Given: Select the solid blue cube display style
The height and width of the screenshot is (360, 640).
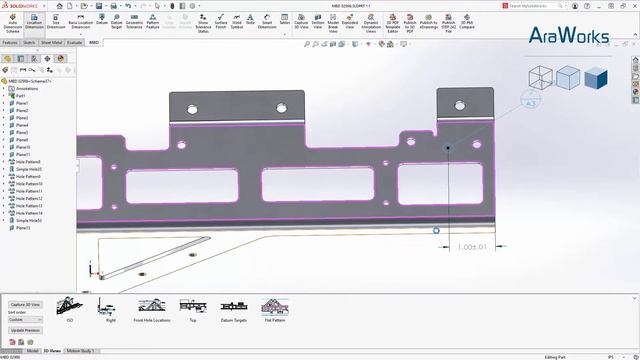Looking at the screenshot, I should [x=596, y=78].
